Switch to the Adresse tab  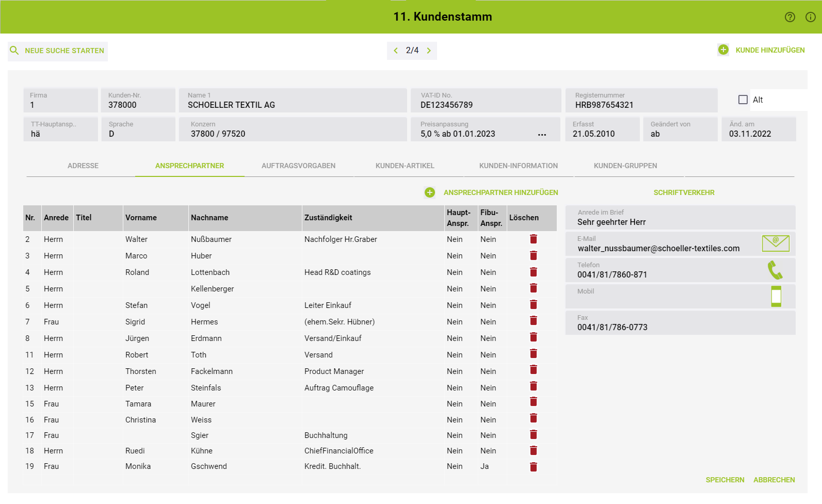(x=83, y=166)
